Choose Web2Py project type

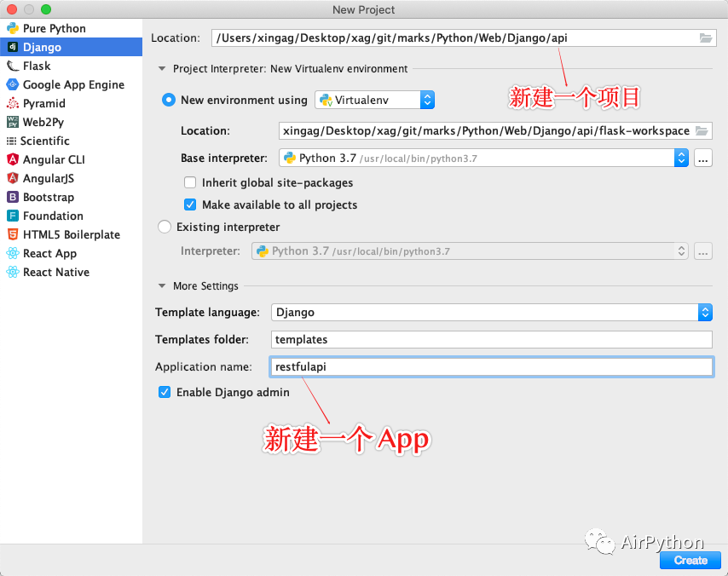click(x=71, y=122)
